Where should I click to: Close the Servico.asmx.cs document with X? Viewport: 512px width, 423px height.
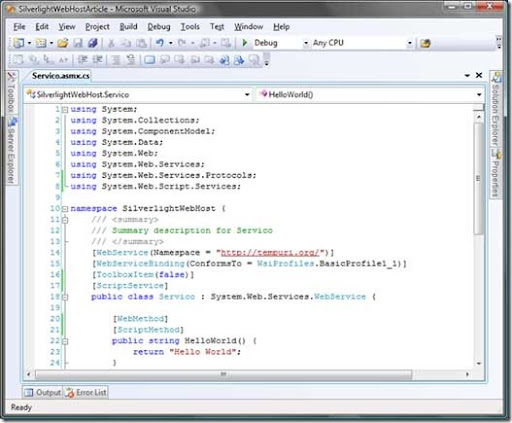(x=479, y=75)
